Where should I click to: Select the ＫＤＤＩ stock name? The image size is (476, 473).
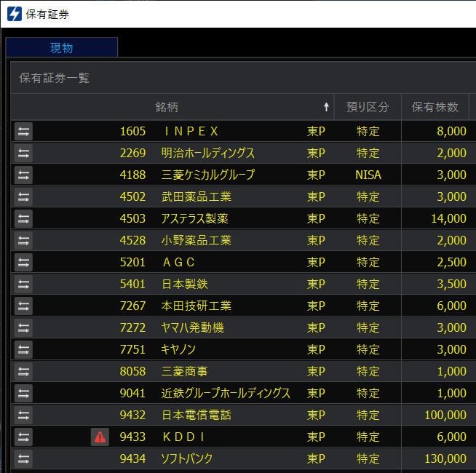tap(183, 437)
